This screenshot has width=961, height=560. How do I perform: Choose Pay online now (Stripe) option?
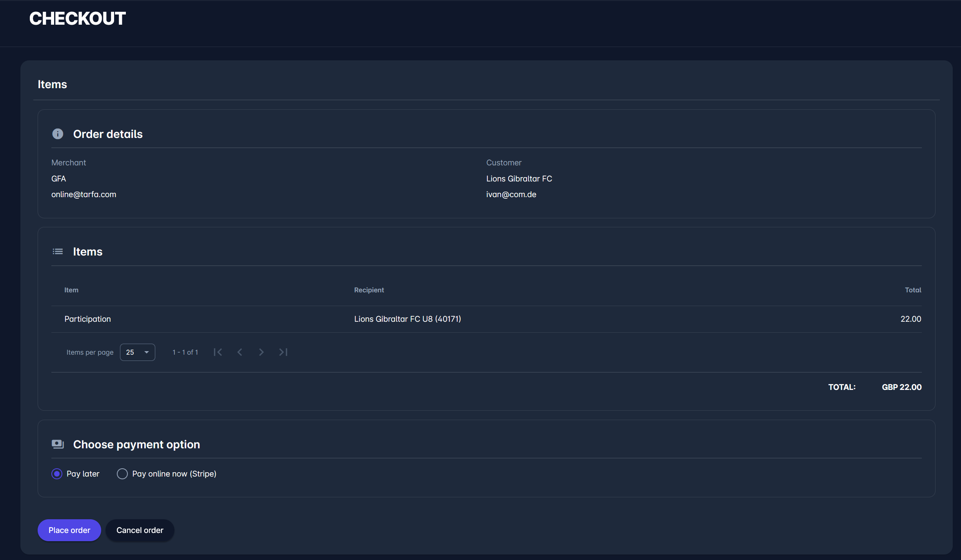(x=122, y=474)
